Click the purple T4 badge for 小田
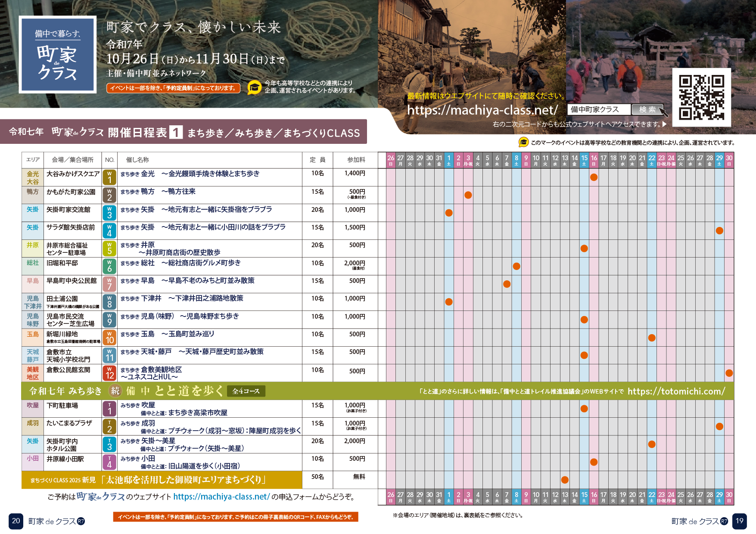 tap(109, 462)
